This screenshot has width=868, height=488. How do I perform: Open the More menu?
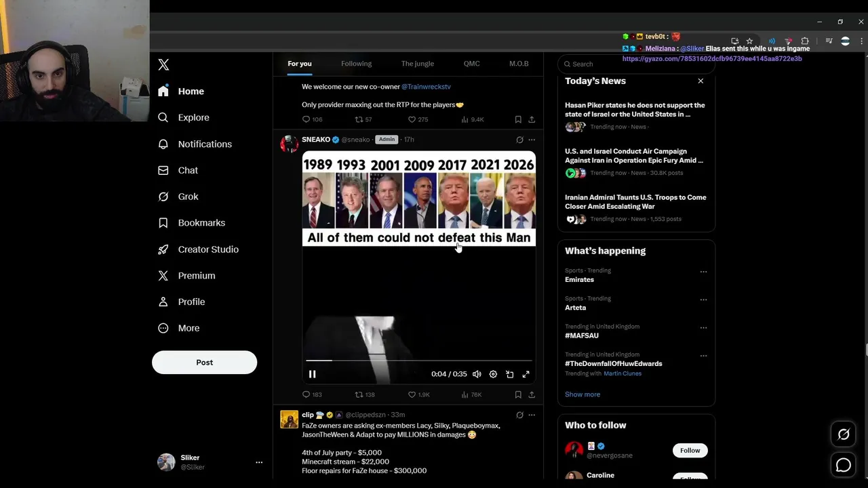click(179, 328)
